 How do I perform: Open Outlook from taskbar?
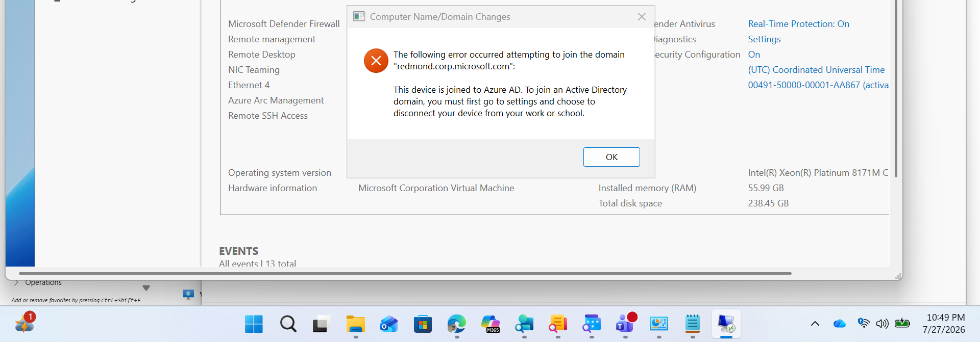[x=389, y=324]
